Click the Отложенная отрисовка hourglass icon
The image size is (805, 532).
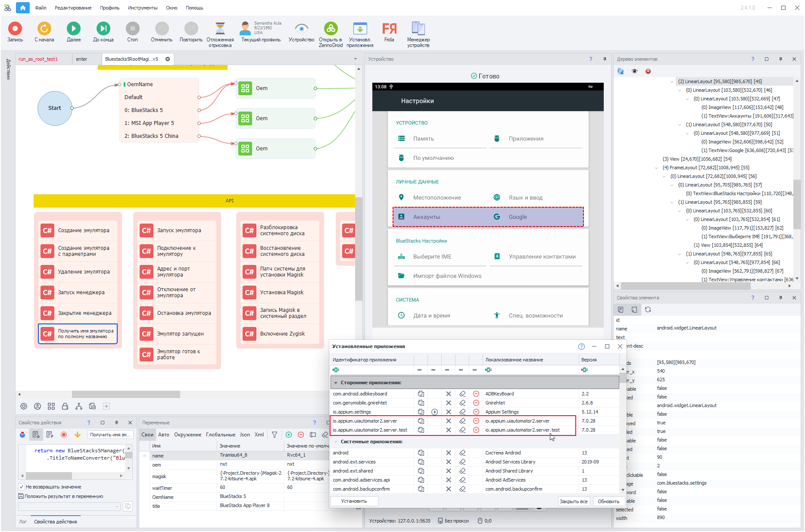[220, 29]
